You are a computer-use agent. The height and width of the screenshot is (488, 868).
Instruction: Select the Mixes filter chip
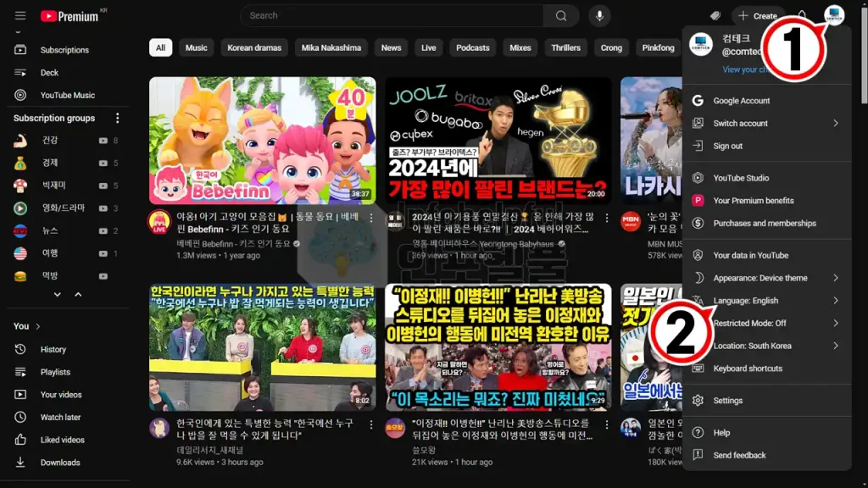pyautogui.click(x=520, y=47)
